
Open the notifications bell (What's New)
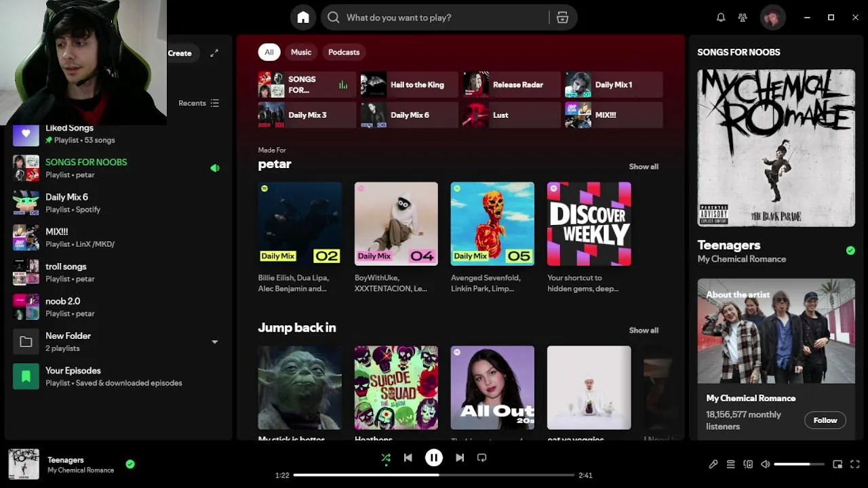pyautogui.click(x=721, y=18)
